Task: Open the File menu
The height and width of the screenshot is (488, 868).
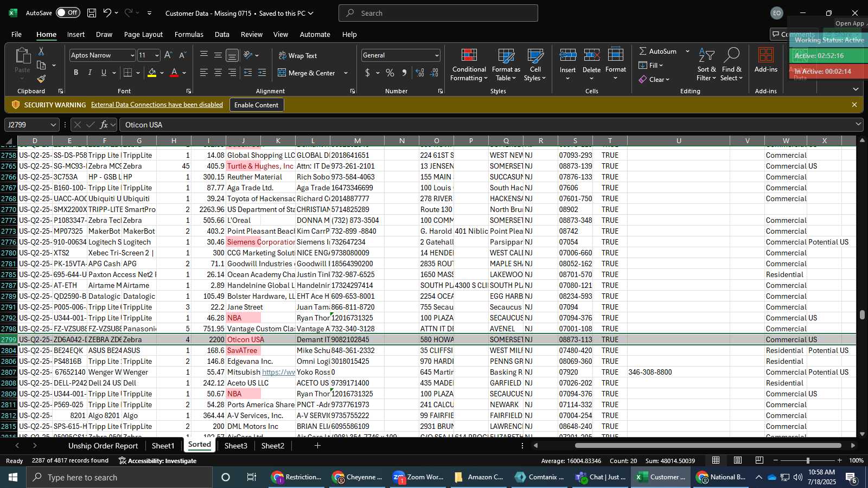Action: (17, 34)
